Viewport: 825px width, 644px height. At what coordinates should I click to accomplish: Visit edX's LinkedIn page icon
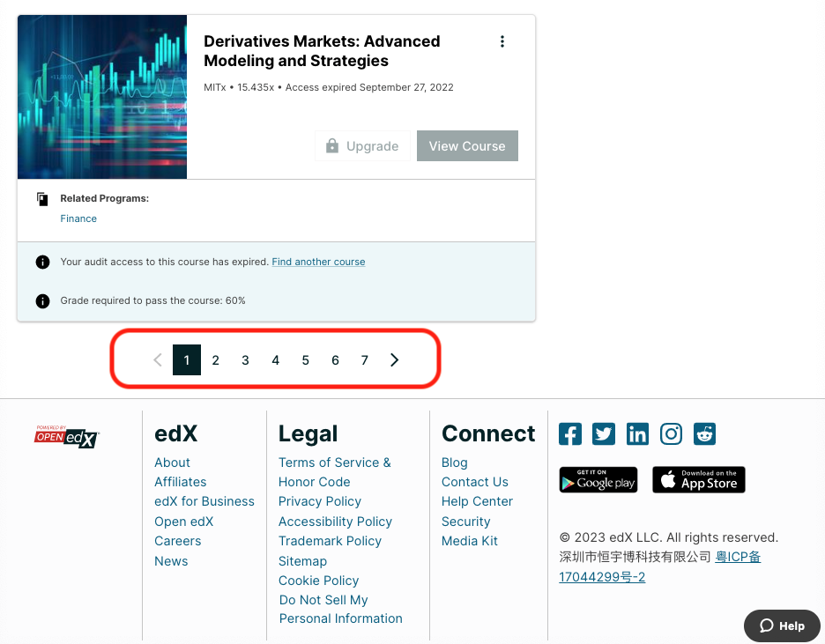click(x=637, y=433)
